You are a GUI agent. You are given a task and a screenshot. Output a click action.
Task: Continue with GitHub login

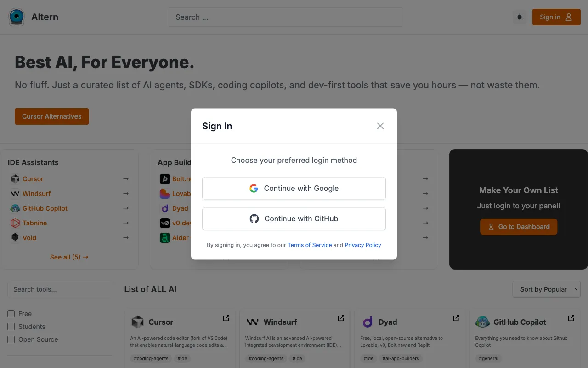pos(294,218)
